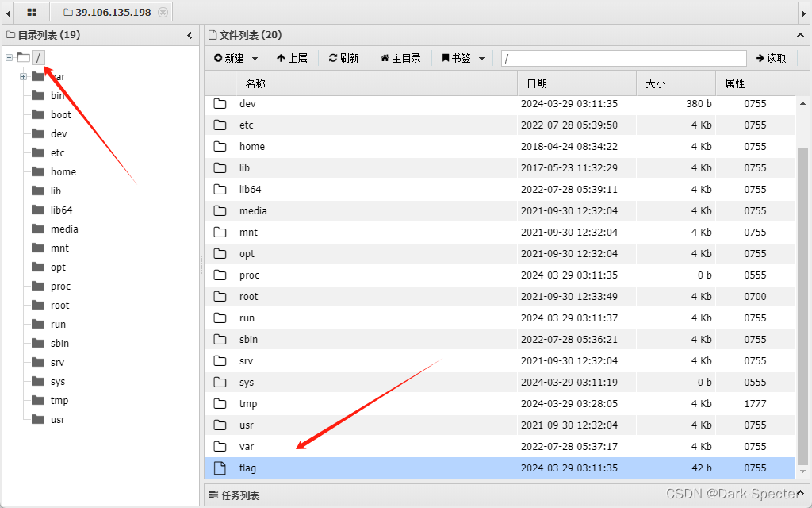The image size is (812, 508).
Task: Select the root entry in file list
Action: (500, 297)
